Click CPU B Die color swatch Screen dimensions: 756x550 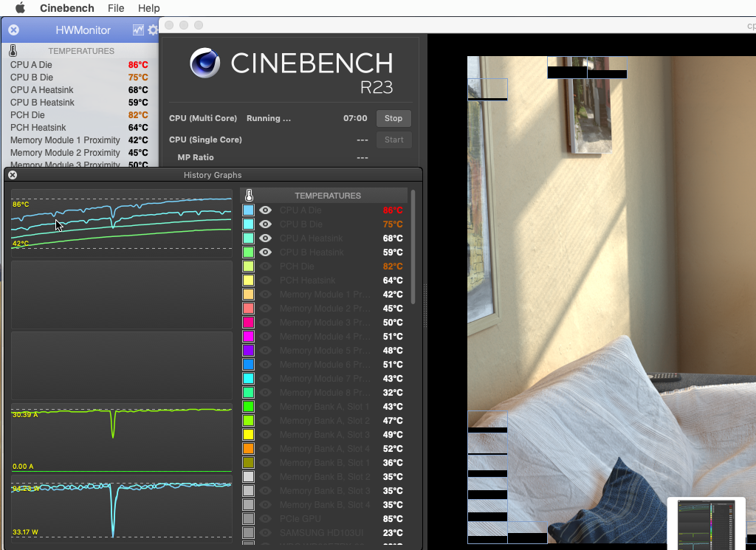pyautogui.click(x=248, y=224)
